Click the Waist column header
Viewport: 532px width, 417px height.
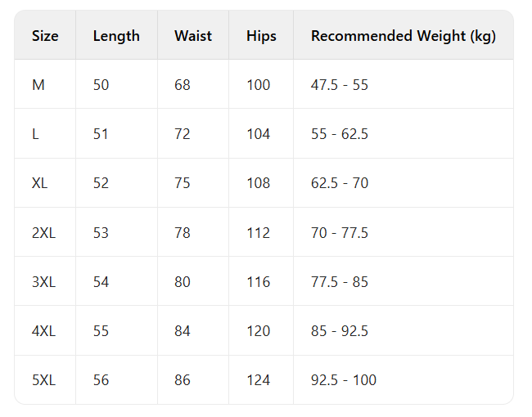193,36
